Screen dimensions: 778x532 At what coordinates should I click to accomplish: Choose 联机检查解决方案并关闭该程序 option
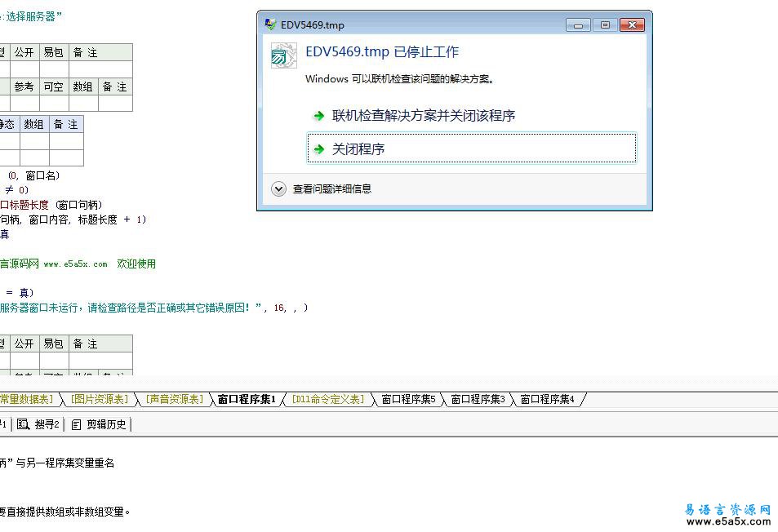pyautogui.click(x=423, y=116)
